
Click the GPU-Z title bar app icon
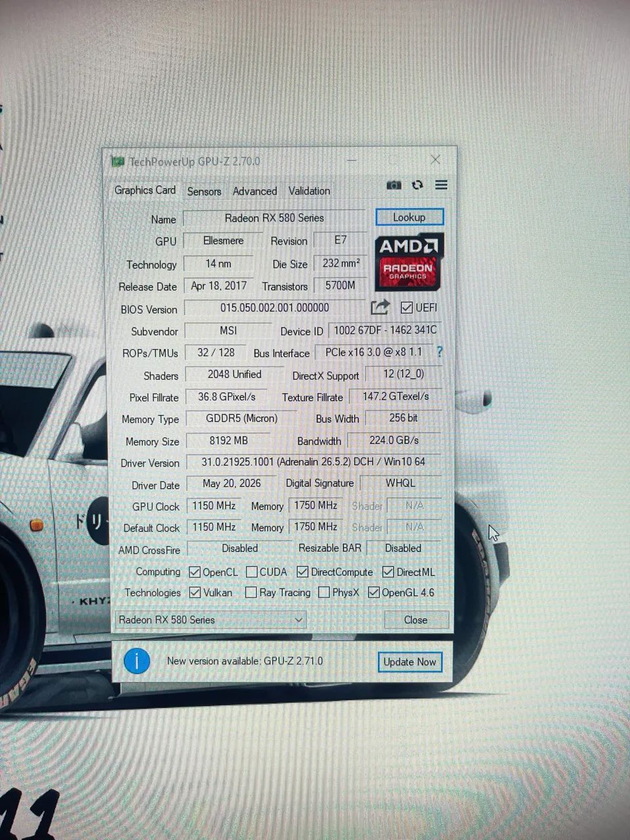117,161
